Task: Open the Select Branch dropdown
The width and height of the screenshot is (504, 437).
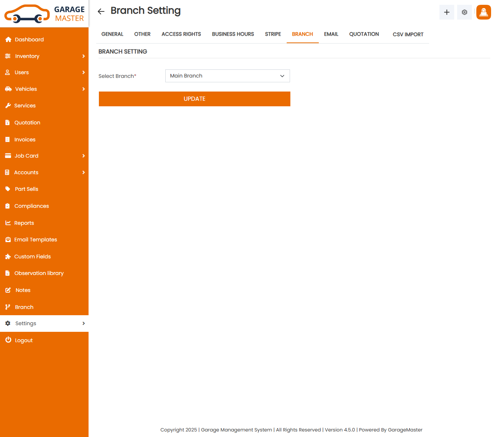Action: (227, 76)
